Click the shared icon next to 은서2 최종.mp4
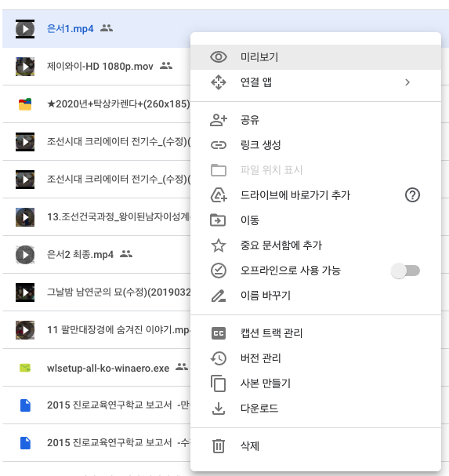Image resolution: width=449 pixels, height=476 pixels. coord(126,254)
